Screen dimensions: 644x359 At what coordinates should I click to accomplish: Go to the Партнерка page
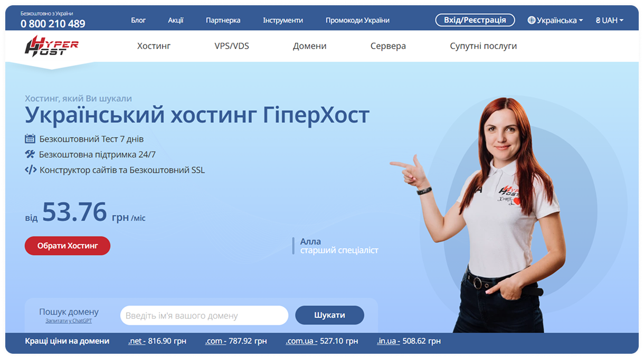(x=223, y=20)
